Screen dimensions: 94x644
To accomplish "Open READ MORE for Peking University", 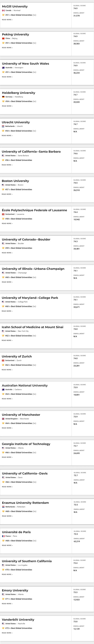I will point(7,48).
